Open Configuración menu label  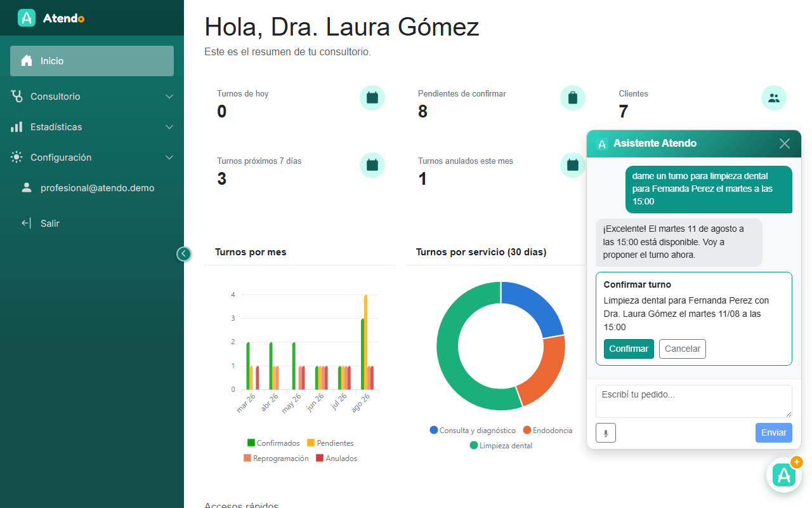(x=61, y=157)
